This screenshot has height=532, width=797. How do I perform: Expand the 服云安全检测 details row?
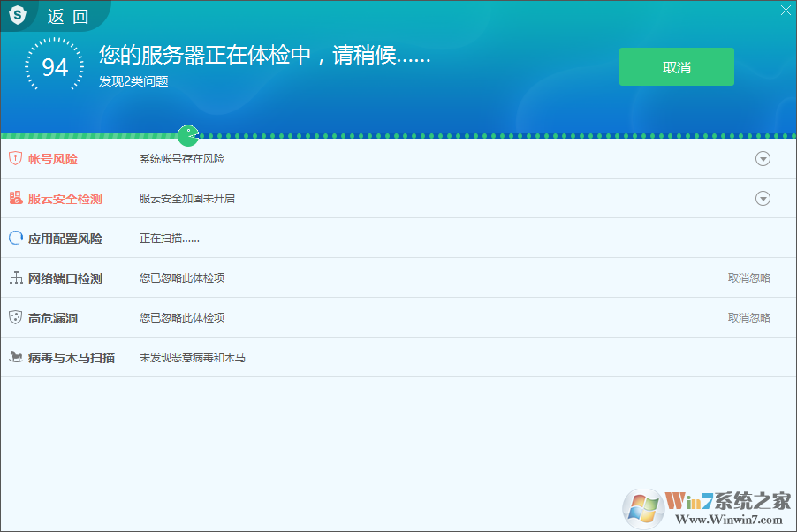coord(763,198)
